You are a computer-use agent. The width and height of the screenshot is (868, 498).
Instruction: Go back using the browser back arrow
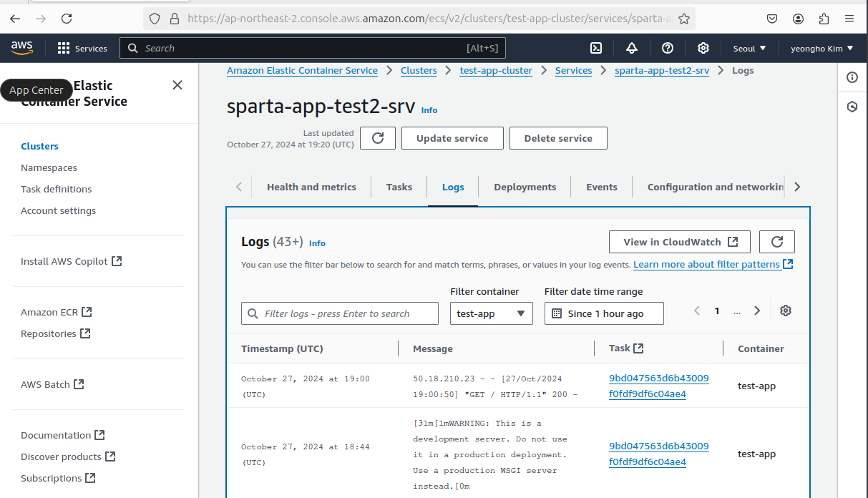15,19
